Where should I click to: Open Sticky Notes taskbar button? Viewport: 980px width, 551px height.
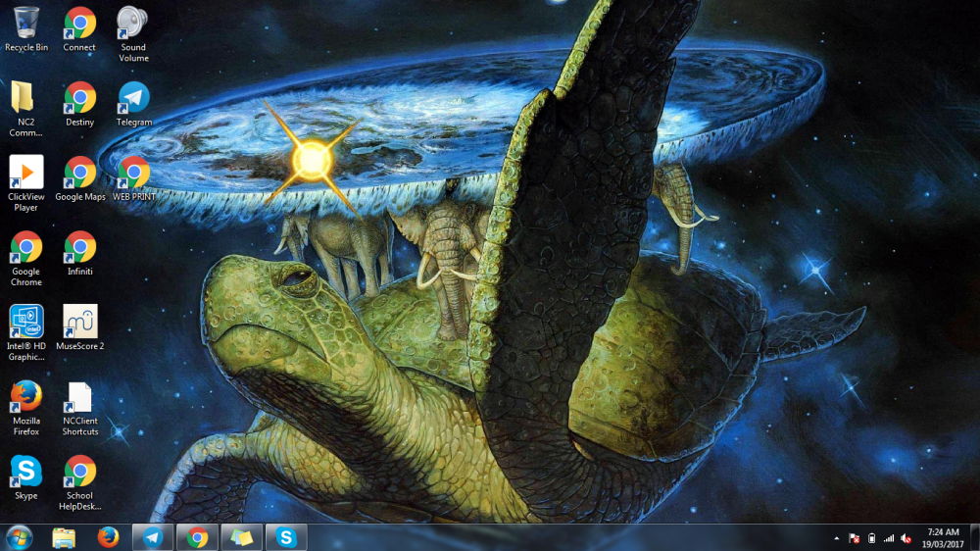click(x=241, y=537)
